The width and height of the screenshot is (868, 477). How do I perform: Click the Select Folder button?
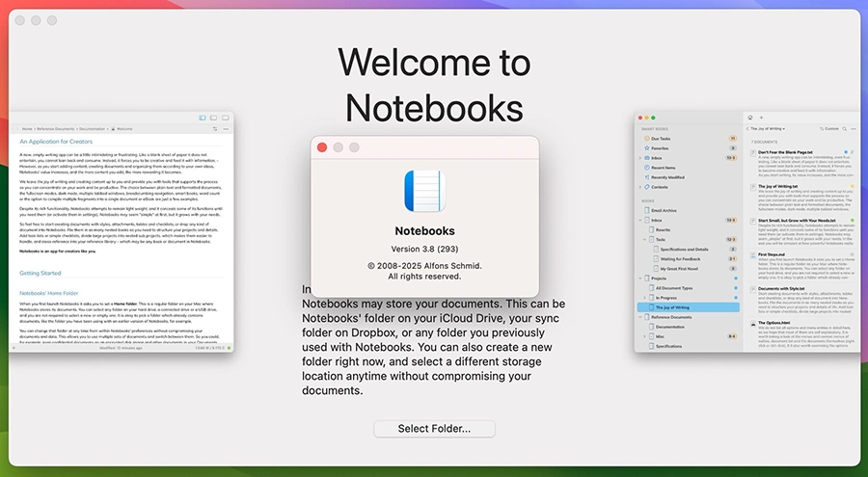click(x=434, y=429)
